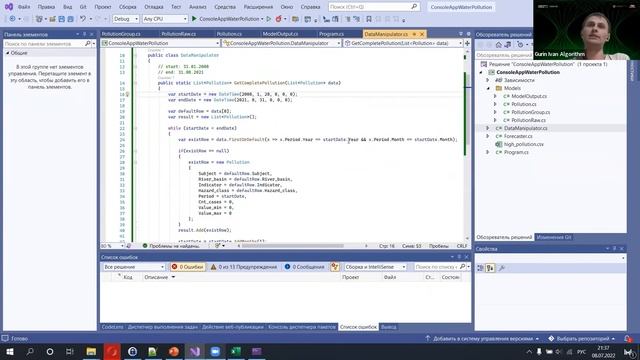Click the wrench icon in Properties panel
640x360 pixels.
point(502,268)
